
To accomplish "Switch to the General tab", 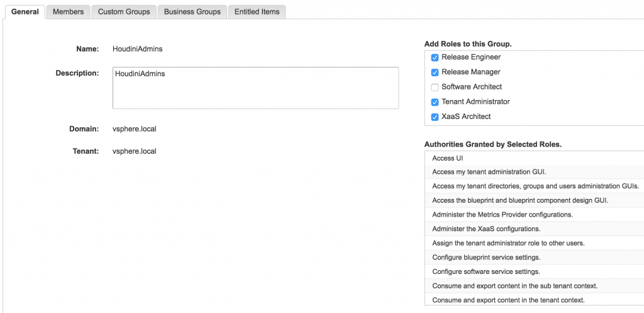I will click(x=25, y=11).
